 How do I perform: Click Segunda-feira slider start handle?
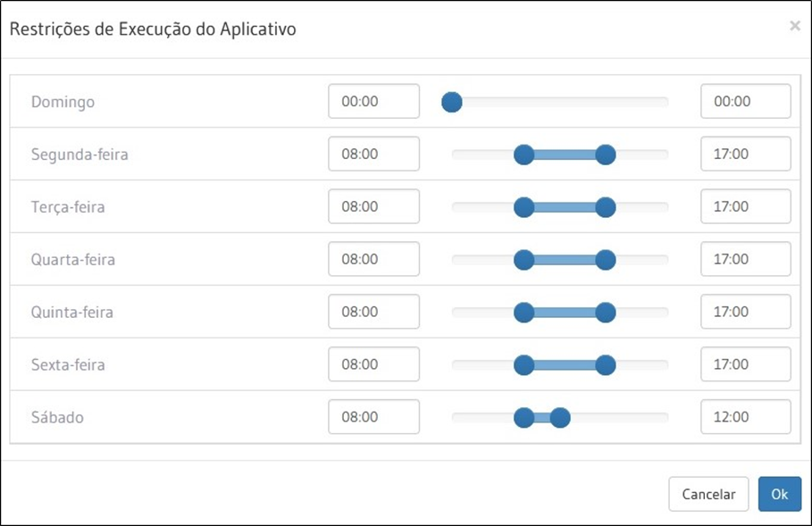(524, 154)
